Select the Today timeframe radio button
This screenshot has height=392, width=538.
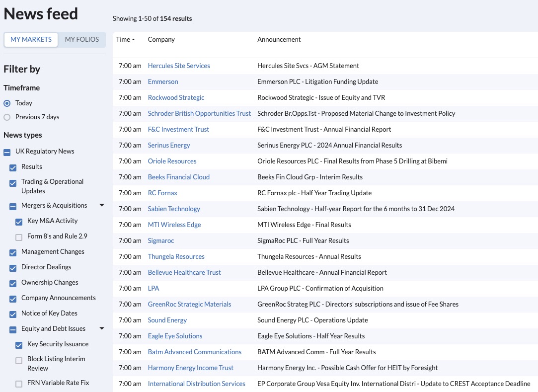click(7, 103)
